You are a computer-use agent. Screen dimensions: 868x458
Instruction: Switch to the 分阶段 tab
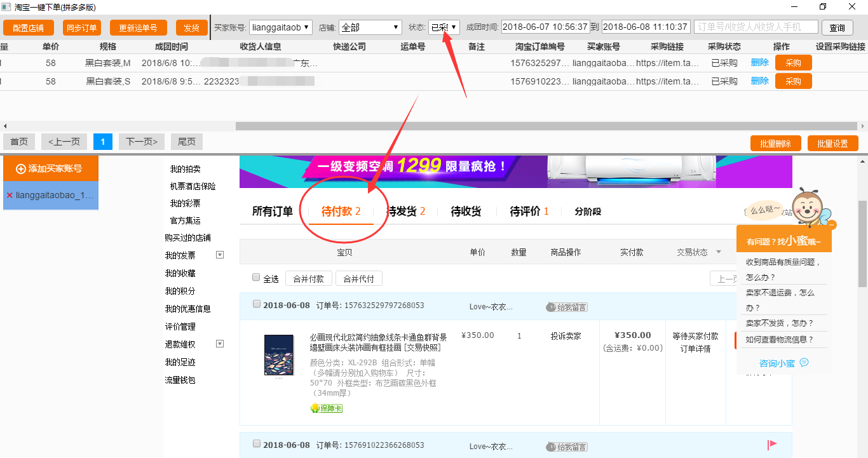588,212
